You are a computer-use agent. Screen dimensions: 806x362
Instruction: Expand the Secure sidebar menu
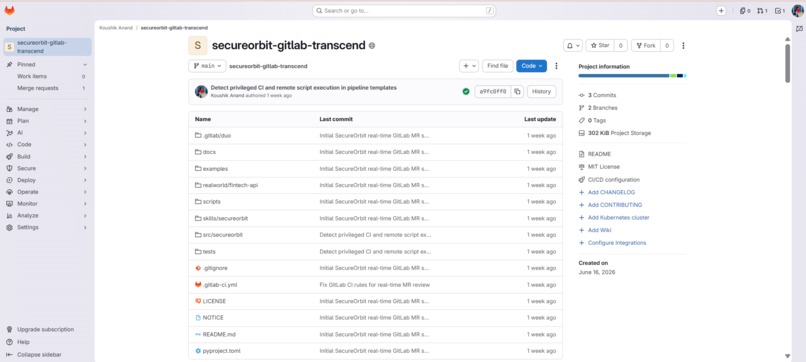pyautogui.click(x=47, y=168)
